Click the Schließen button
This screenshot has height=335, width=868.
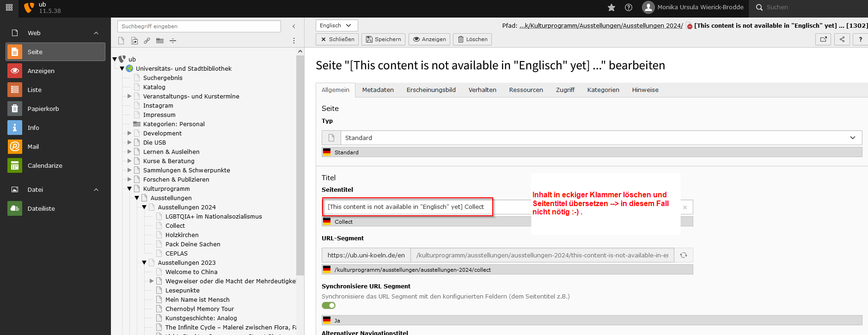[337, 39]
